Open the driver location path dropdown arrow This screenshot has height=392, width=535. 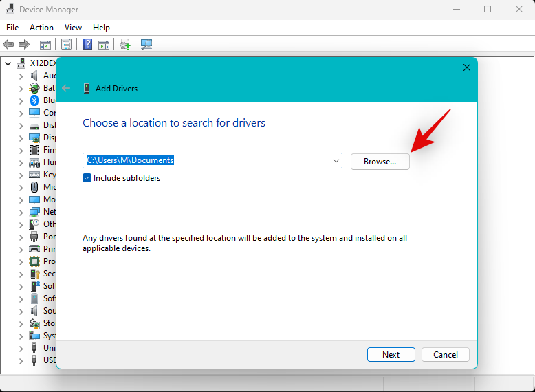click(336, 161)
